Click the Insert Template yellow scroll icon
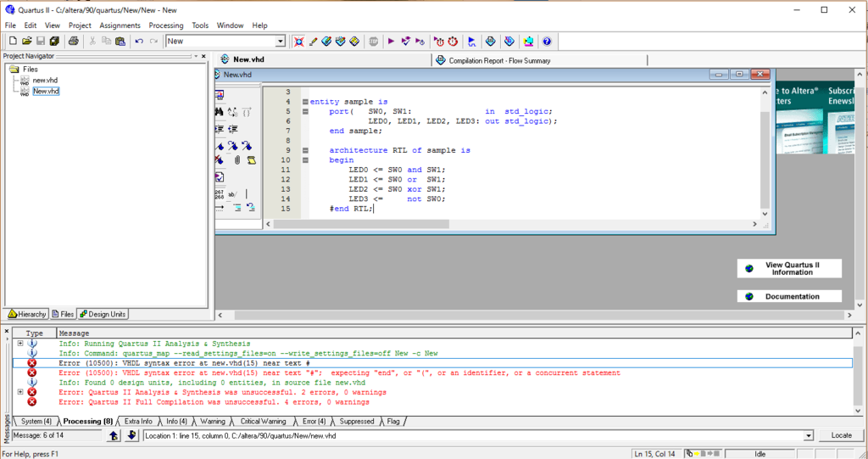 point(251,160)
